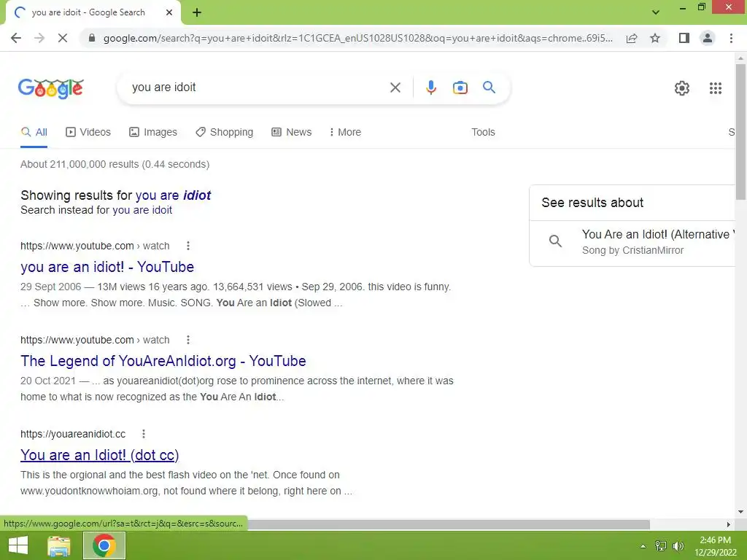
Task: Click the taskbar clock showing 2:46 PM
Action: pos(715,546)
